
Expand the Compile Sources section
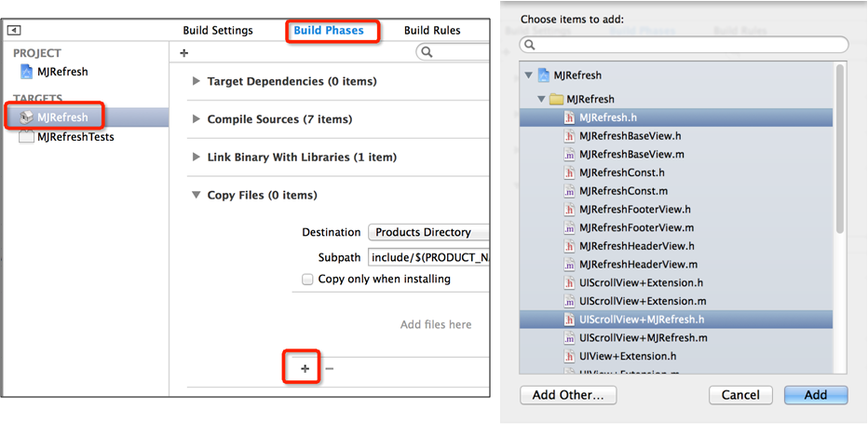pos(196,119)
